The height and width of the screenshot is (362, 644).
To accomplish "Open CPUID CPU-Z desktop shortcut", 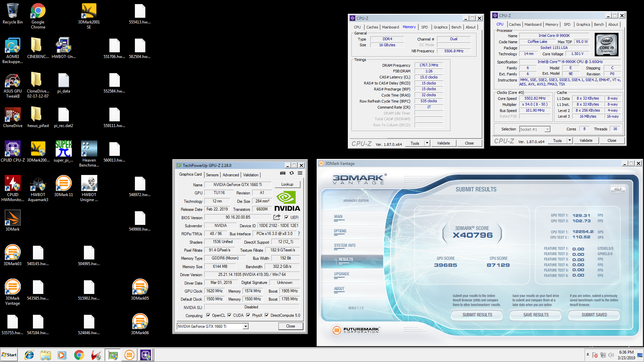I will [x=13, y=152].
